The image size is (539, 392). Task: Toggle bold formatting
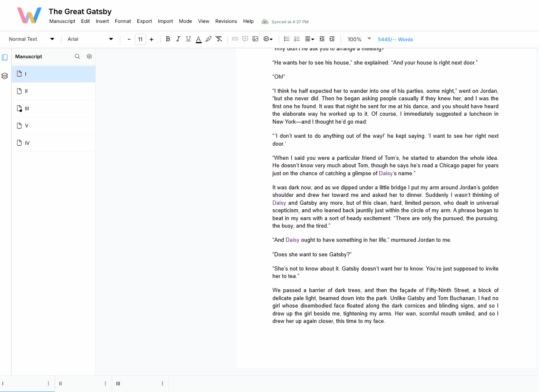coord(168,39)
